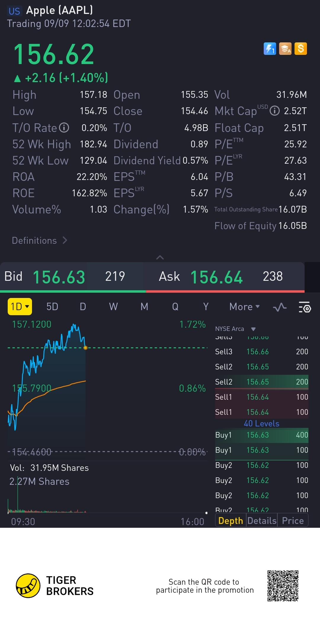Expand the More timeframes dropdown
Screen dimensions: 320x644
[244, 307]
